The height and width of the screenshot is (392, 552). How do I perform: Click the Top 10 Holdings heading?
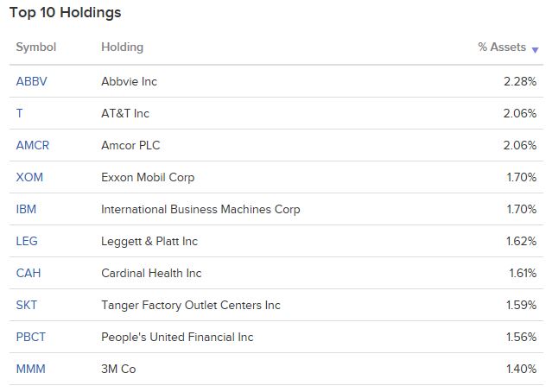coord(65,13)
